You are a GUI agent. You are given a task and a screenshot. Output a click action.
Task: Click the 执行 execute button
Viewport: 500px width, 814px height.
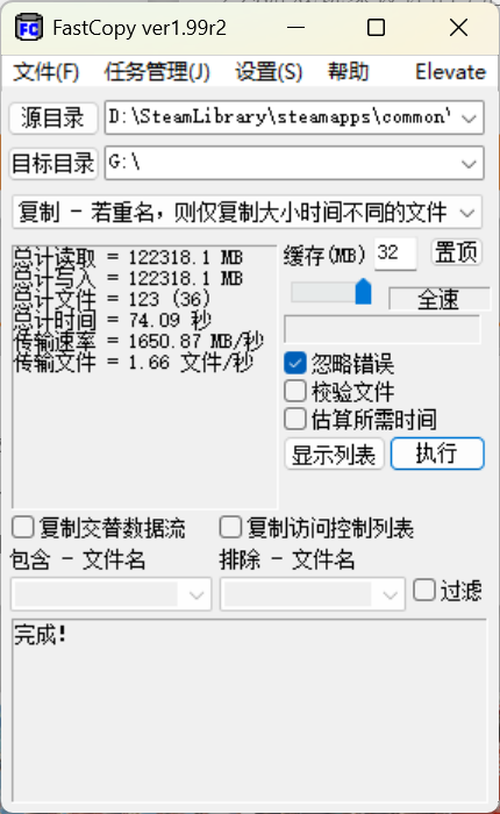pos(437,453)
